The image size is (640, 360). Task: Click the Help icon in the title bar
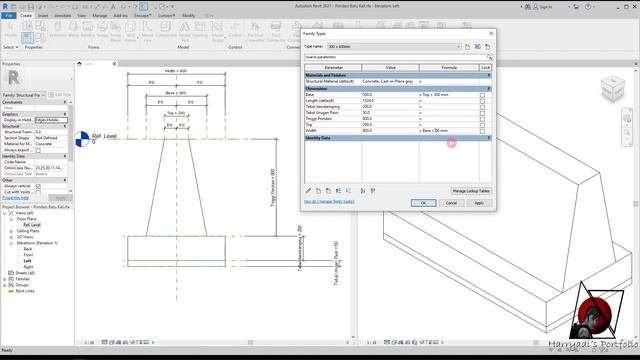588,7
